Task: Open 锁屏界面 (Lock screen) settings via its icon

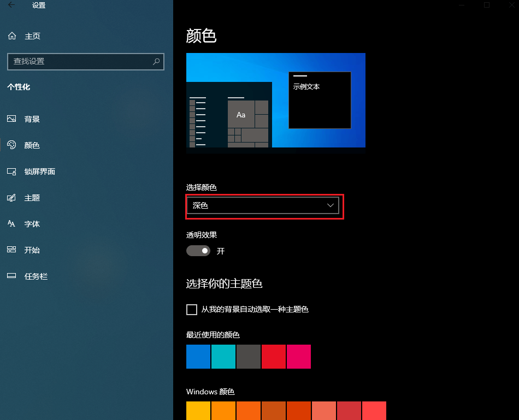Action: tap(11, 171)
